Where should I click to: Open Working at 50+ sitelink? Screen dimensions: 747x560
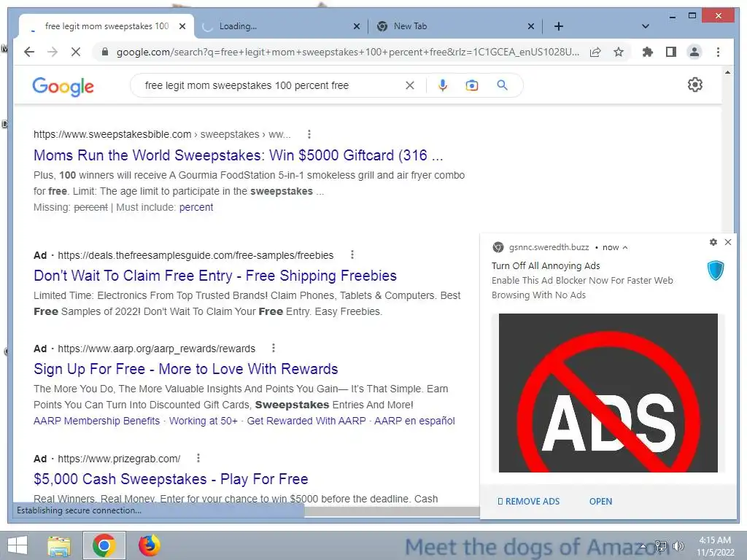[x=204, y=421]
